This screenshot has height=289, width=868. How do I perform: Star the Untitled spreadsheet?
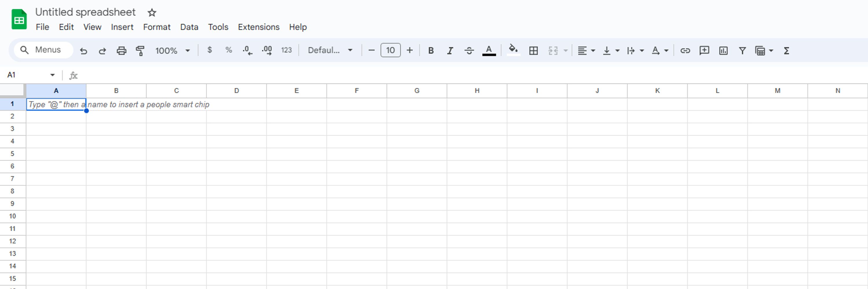pyautogui.click(x=152, y=13)
